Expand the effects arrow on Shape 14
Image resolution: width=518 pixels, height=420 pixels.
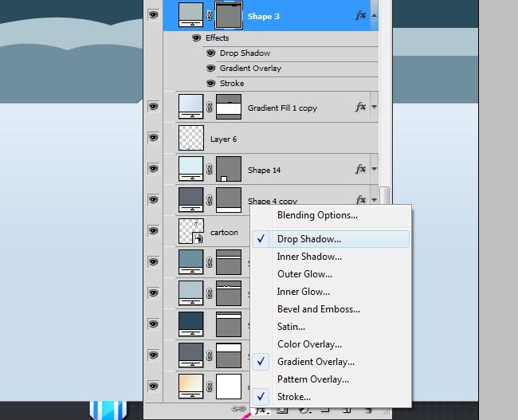[375, 169]
